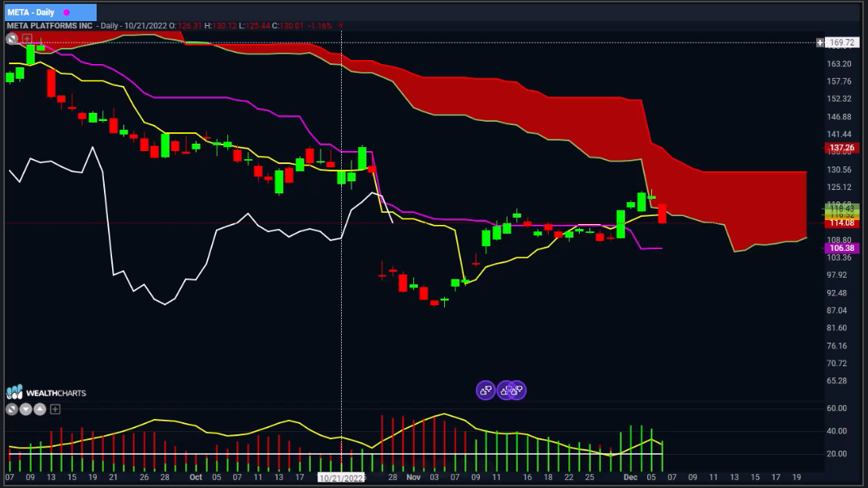
Task: Move the indicator pane down with the down arrow
Action: point(26,409)
